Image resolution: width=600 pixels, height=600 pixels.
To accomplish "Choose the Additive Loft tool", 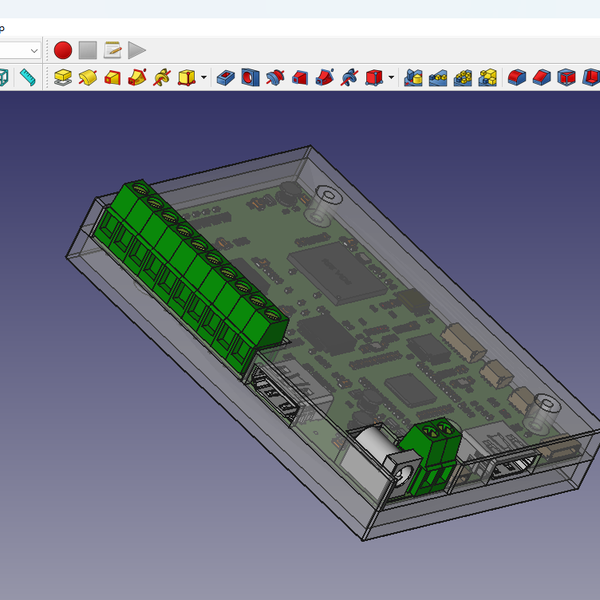I will pyautogui.click(x=112, y=77).
